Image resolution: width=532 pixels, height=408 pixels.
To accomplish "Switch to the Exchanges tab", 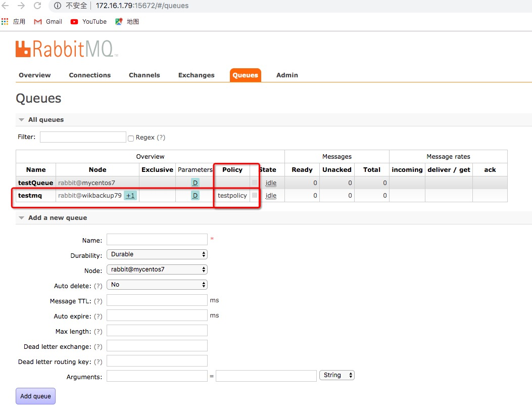I will coord(197,75).
